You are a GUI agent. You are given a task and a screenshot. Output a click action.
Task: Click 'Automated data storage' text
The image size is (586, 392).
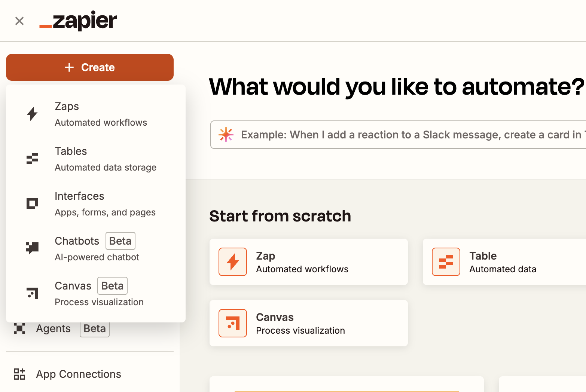(106, 168)
